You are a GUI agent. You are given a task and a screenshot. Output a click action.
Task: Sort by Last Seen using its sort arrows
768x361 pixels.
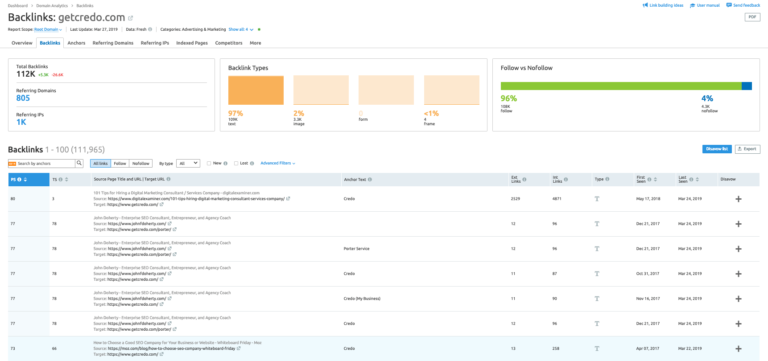point(696,180)
